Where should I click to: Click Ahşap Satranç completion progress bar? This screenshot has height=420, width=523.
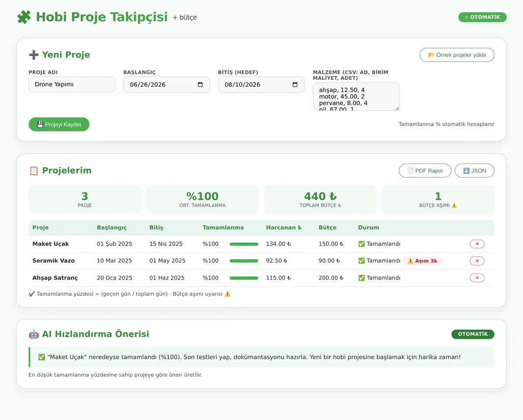tap(244, 278)
